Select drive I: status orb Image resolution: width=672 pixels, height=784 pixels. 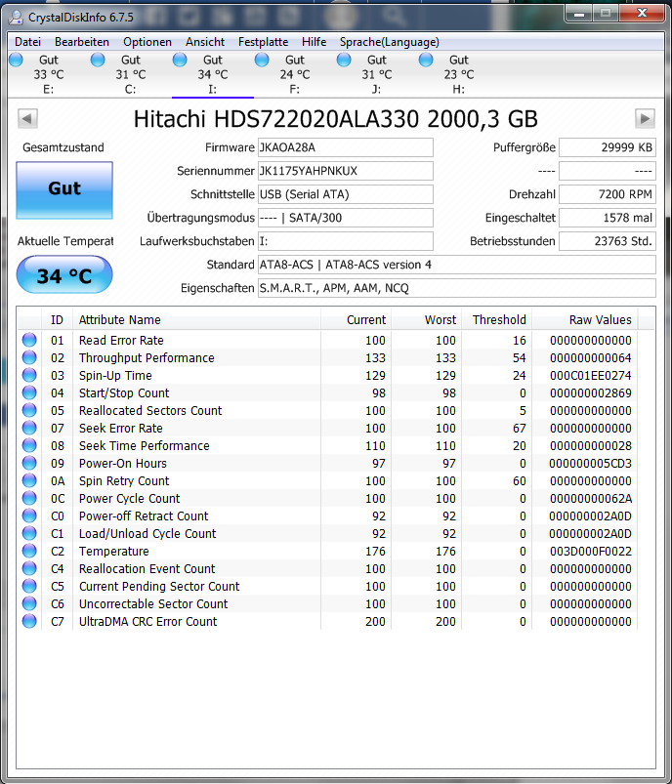180,60
